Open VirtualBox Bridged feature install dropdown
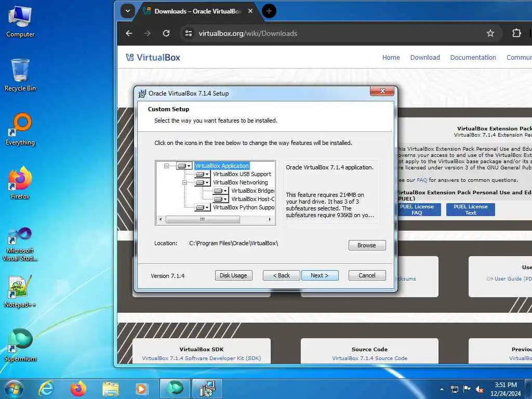532x399 pixels. (220, 191)
